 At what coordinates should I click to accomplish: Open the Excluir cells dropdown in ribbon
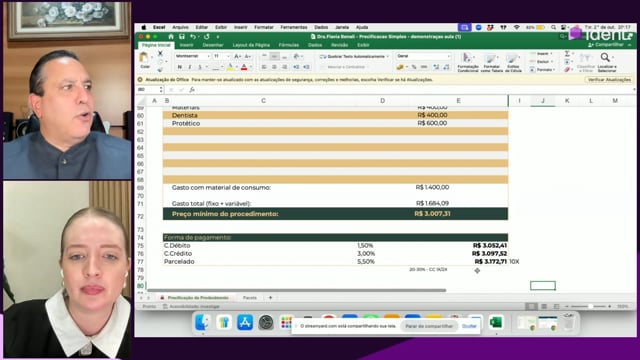[x=542, y=62]
